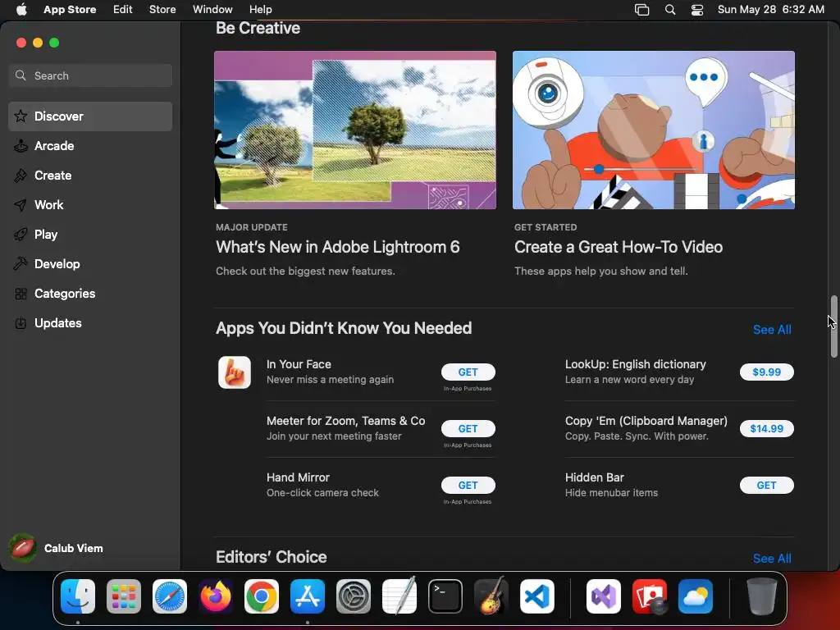Image resolution: width=840 pixels, height=630 pixels.
Task: Get the Hand Mirror app
Action: [x=468, y=486]
